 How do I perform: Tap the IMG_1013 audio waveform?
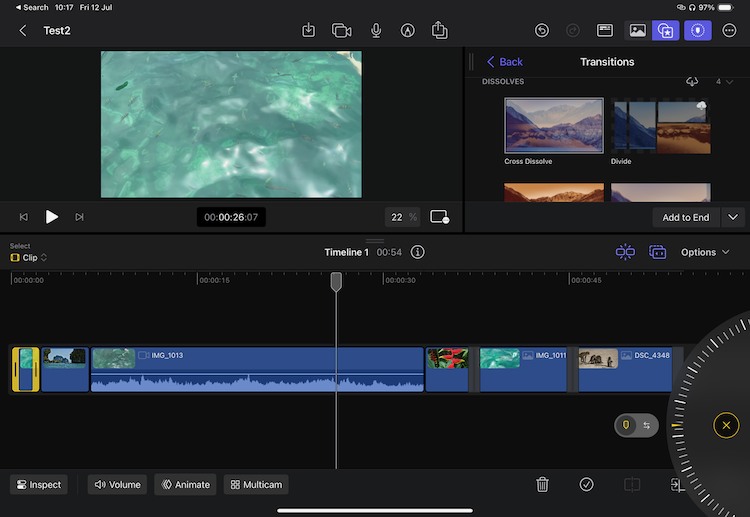pyautogui.click(x=257, y=383)
